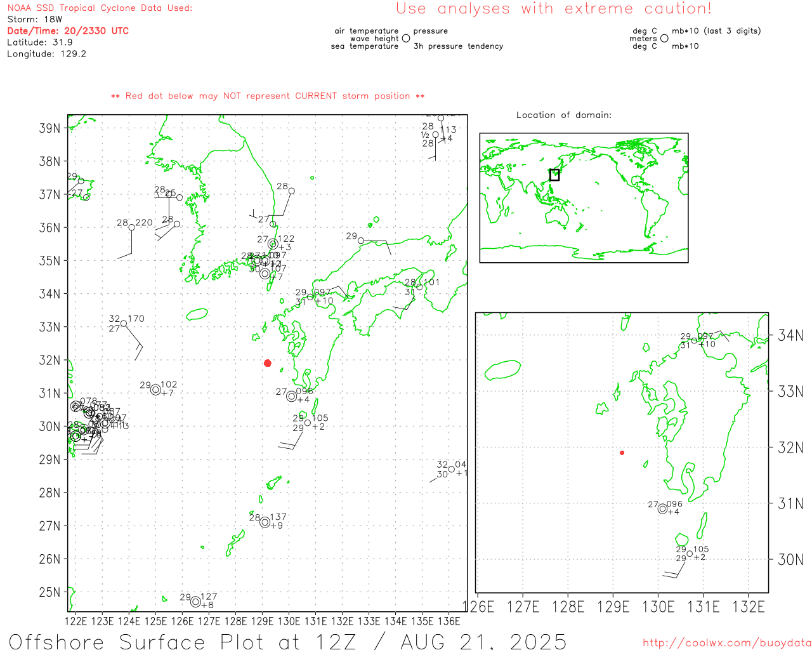Select the buoy marker reading 127 +8
812x650 pixels.
(195, 602)
